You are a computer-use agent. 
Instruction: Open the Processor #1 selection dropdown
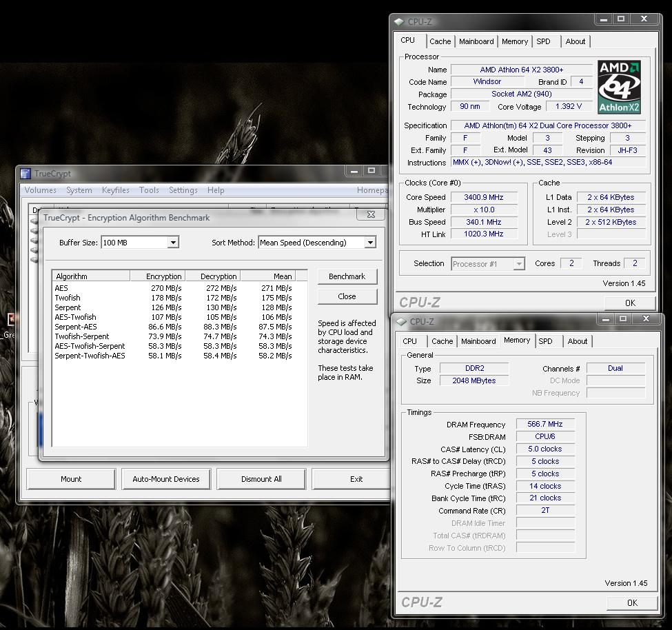(x=519, y=263)
